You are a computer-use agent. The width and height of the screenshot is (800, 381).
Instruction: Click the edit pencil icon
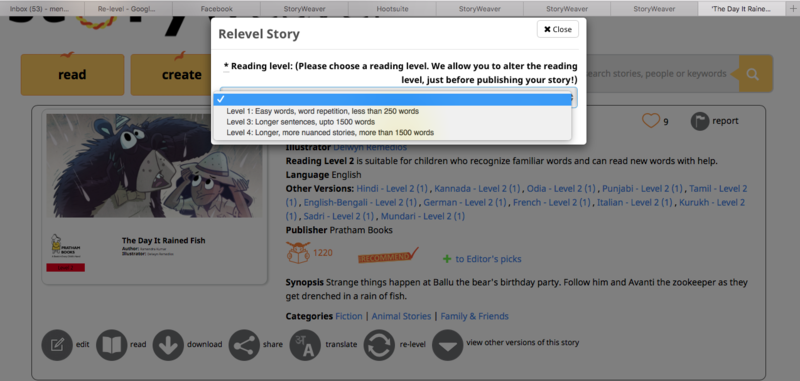pyautogui.click(x=57, y=345)
